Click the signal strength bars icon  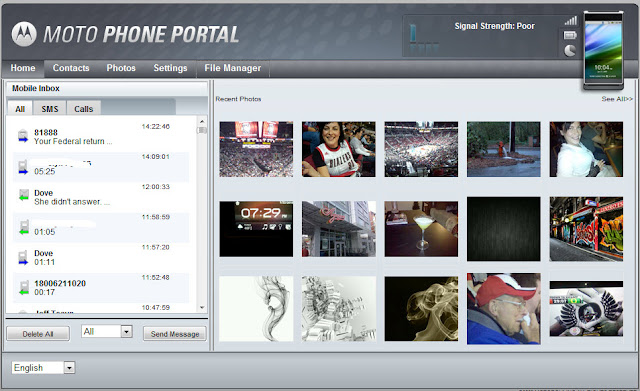point(570,20)
